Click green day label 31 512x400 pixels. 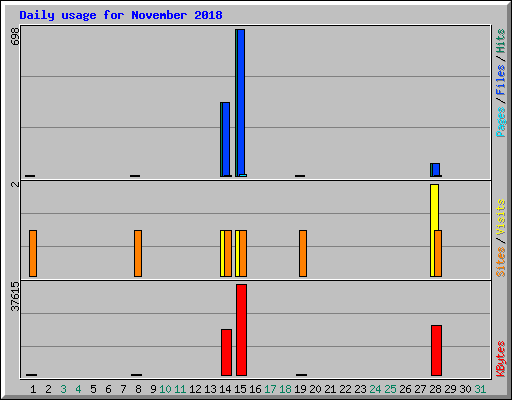[480, 389]
